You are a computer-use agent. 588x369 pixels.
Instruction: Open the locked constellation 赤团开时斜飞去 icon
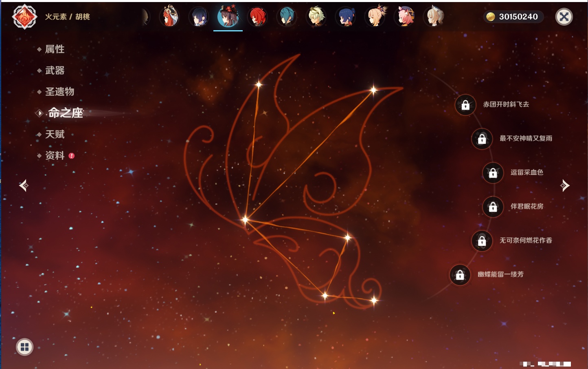click(465, 105)
